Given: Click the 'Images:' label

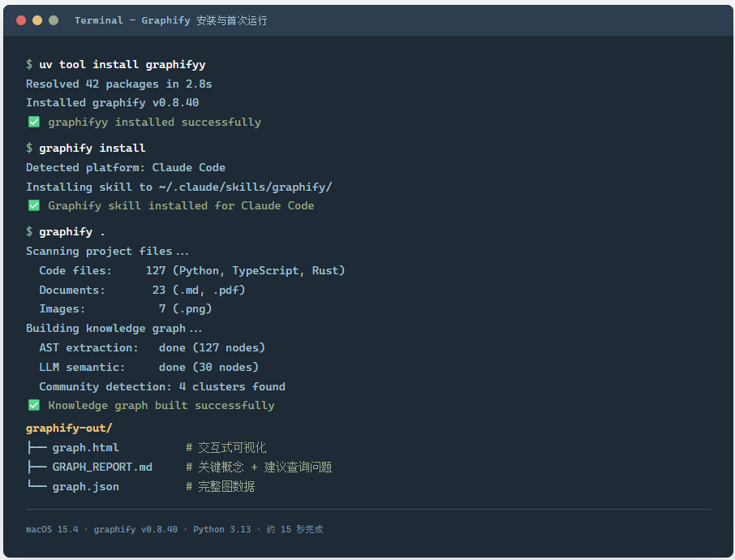Looking at the screenshot, I should coord(62,309).
